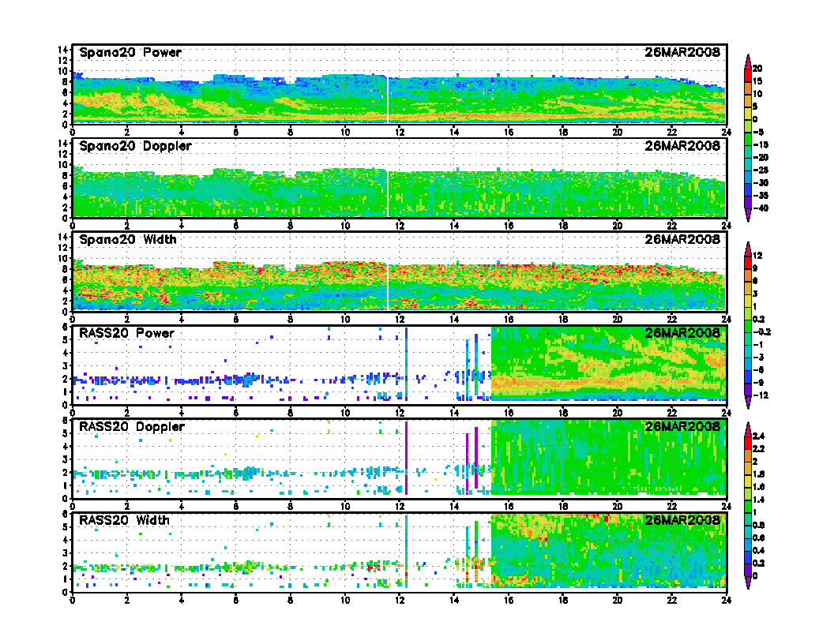Click the '15' label on top colorbar
The height and width of the screenshot is (644, 834).
tap(757, 81)
